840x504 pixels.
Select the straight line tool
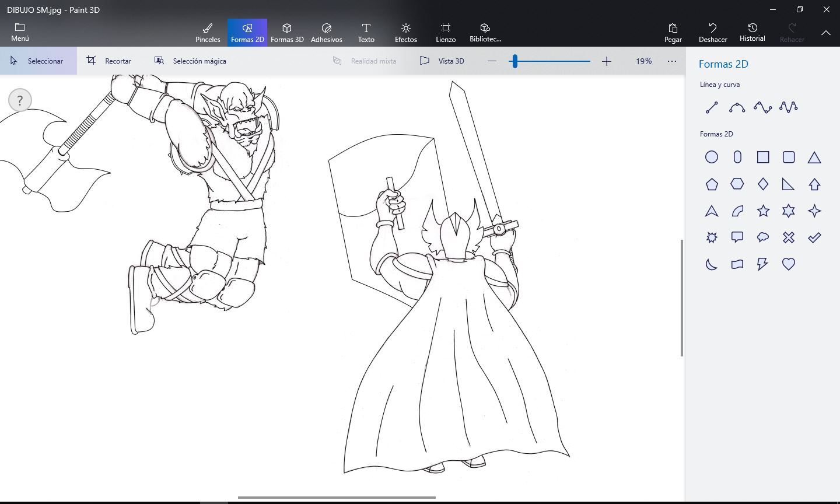point(712,107)
